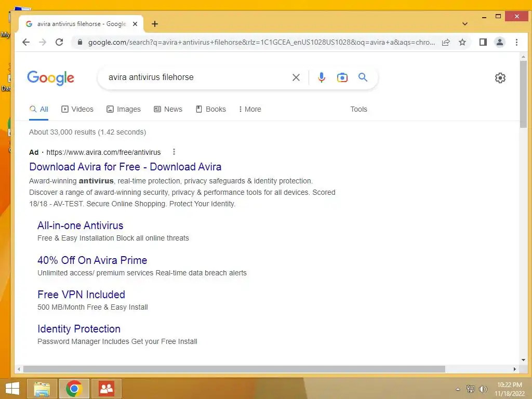Viewport: 532px width, 399px height.
Task: Click the scroll right arrow
Action: coord(515,369)
